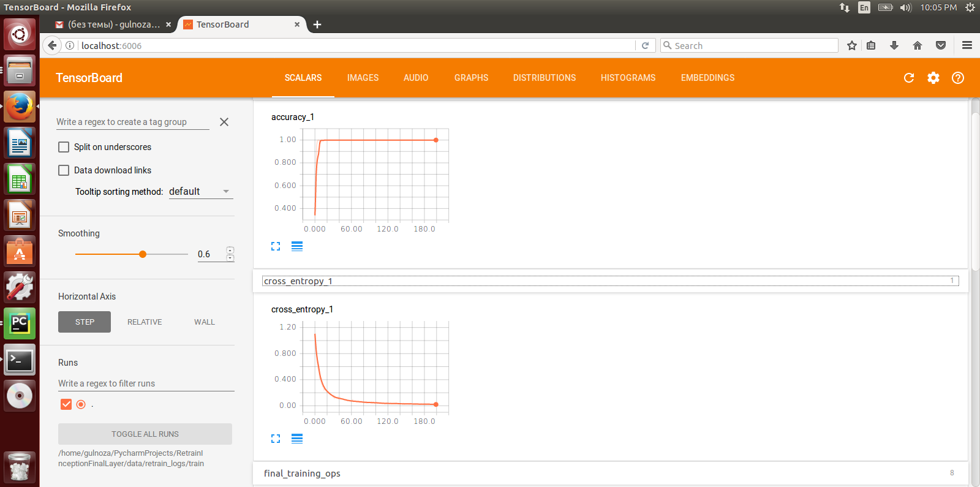
Task: Open Tooltip sorting method dropdown
Action: pos(201,192)
